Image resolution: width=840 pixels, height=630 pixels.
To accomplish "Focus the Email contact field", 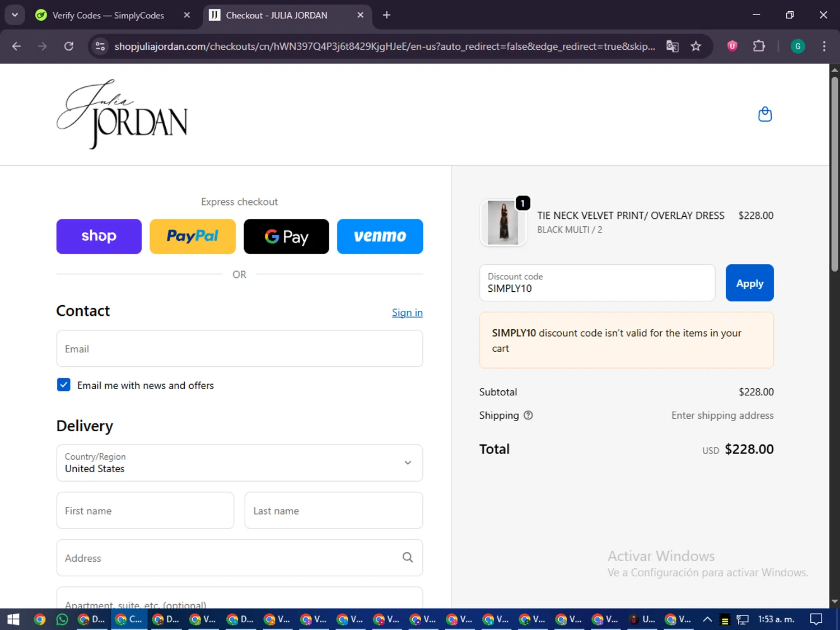I will (x=240, y=349).
